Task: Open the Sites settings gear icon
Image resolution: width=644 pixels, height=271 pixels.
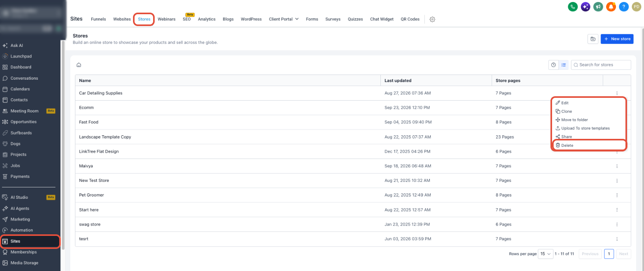Action: (x=432, y=19)
